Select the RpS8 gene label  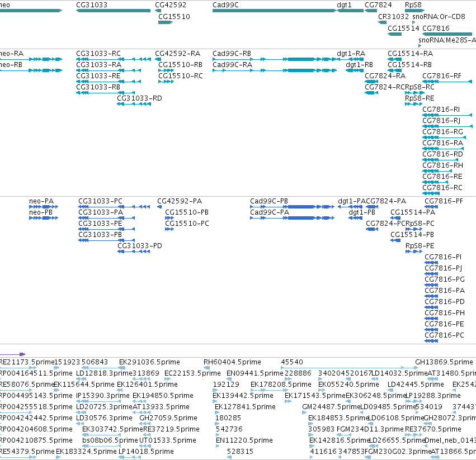point(413,5)
